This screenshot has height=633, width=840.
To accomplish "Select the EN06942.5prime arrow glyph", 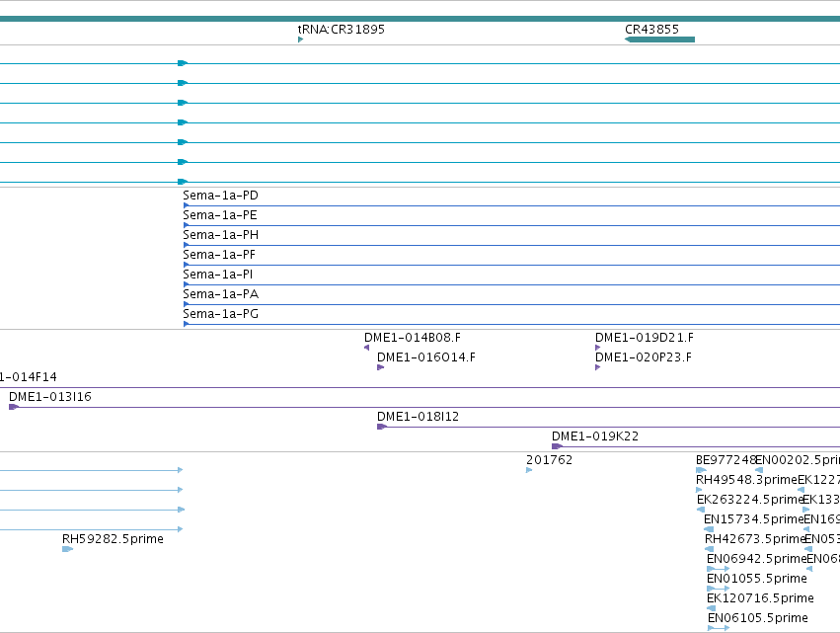I will pyautogui.click(x=718, y=569).
